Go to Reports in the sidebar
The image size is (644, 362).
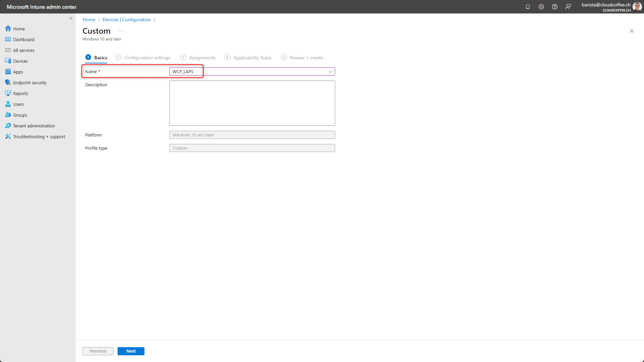pos(20,93)
